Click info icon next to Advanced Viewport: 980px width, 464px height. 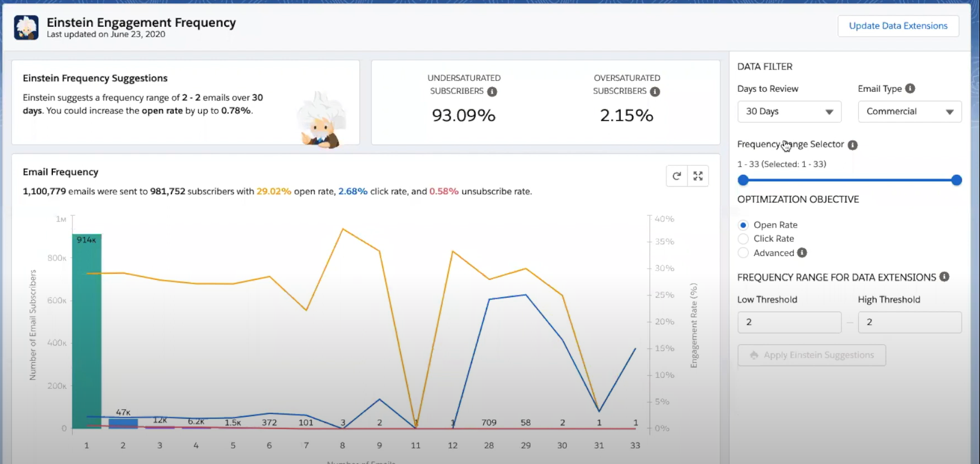801,253
